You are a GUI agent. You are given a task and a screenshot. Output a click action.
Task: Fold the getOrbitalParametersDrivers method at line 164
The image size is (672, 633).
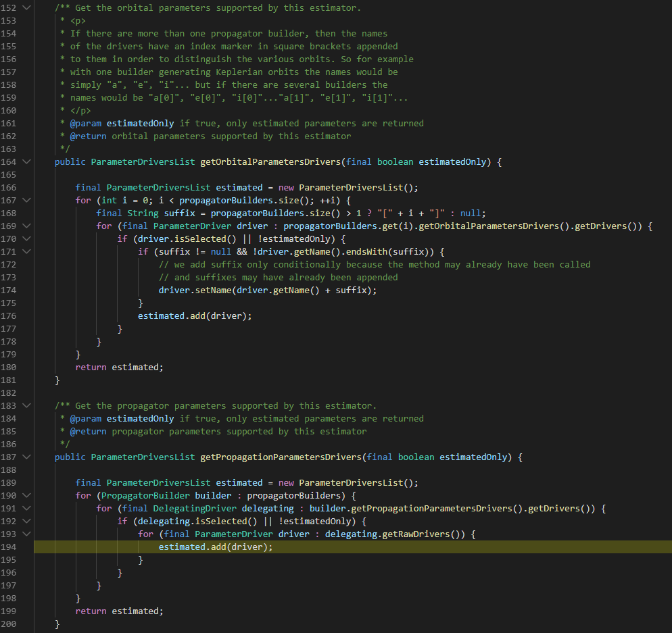point(26,162)
